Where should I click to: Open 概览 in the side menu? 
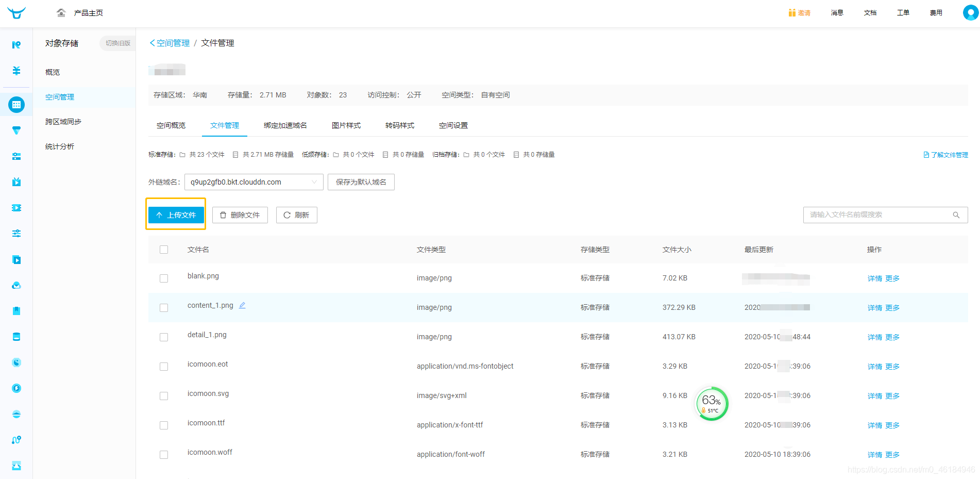pyautogui.click(x=53, y=72)
